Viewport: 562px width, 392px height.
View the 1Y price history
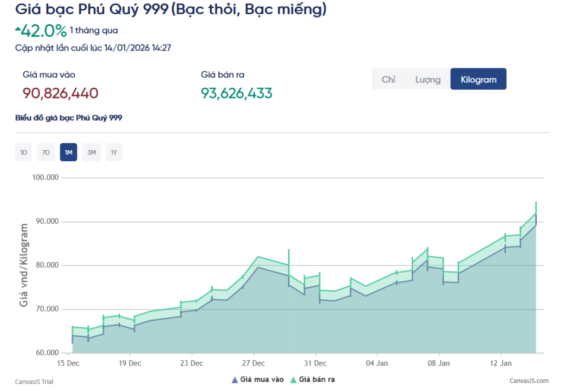114,152
